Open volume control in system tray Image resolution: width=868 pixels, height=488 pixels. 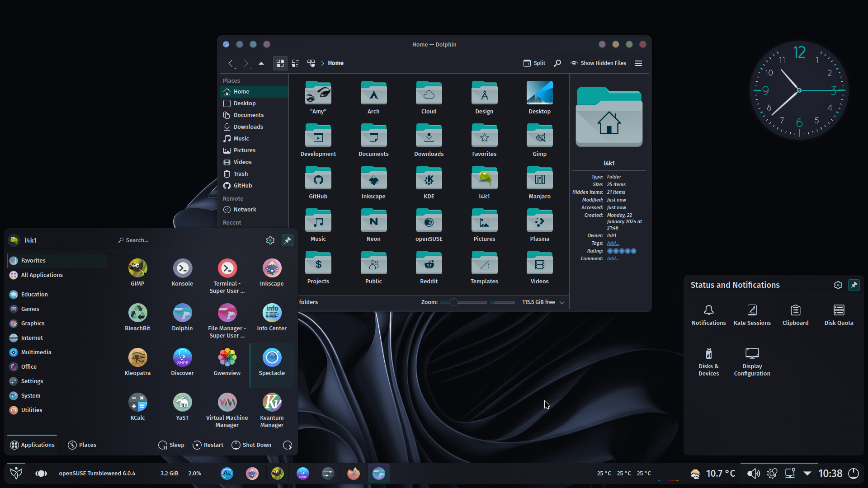(753, 474)
